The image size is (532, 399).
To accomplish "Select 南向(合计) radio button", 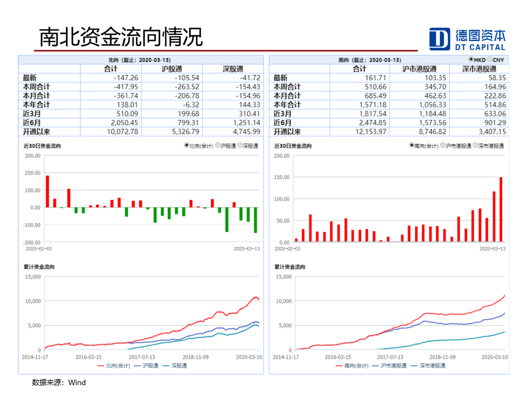I will click(x=412, y=146).
